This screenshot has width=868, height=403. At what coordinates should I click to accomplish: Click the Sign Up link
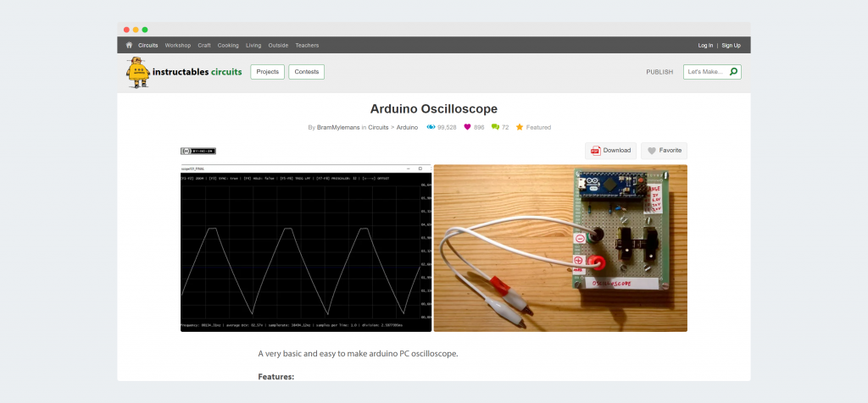pyautogui.click(x=731, y=46)
